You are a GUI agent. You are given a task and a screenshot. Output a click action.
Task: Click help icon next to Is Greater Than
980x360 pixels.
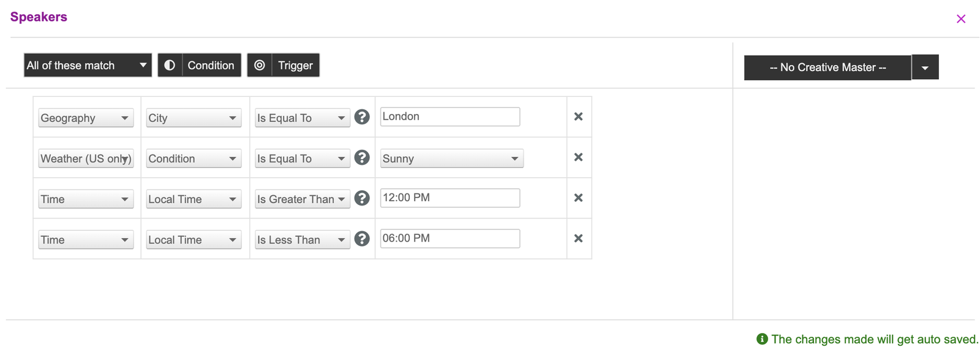click(x=362, y=197)
